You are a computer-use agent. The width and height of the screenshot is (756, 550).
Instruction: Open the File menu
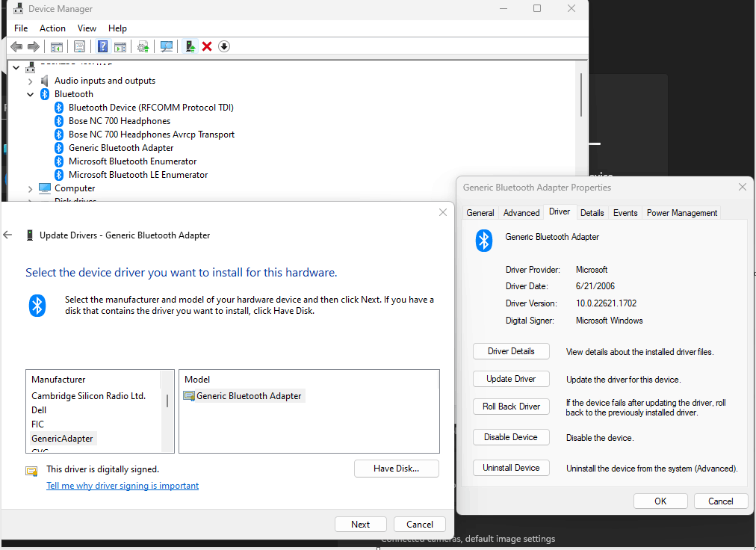click(x=21, y=28)
